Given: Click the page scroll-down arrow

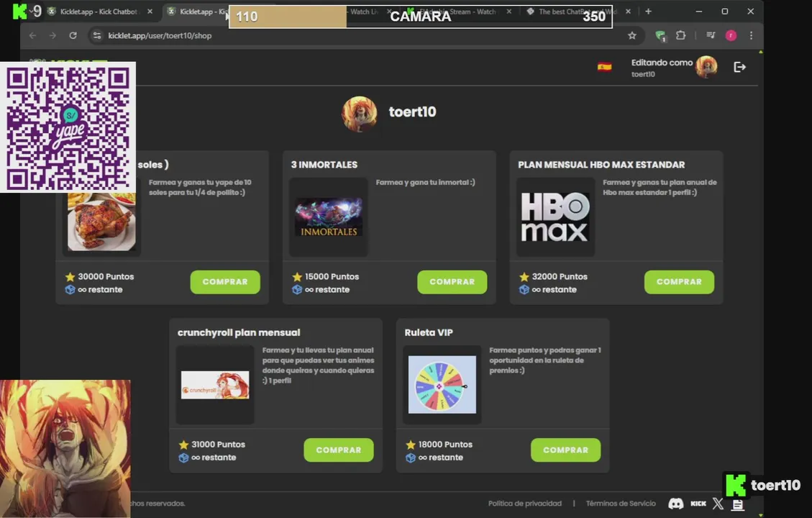Looking at the screenshot, I should [760, 514].
